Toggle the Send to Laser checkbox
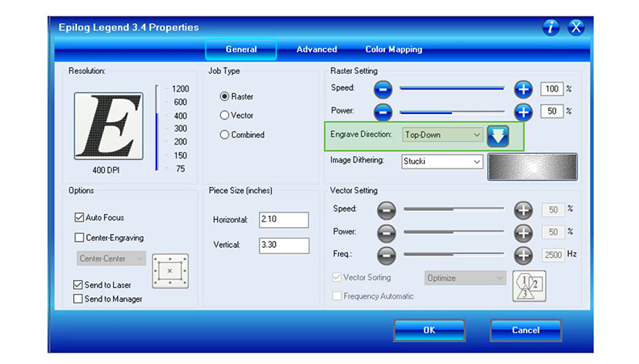This screenshot has width=639, height=364. point(78,285)
